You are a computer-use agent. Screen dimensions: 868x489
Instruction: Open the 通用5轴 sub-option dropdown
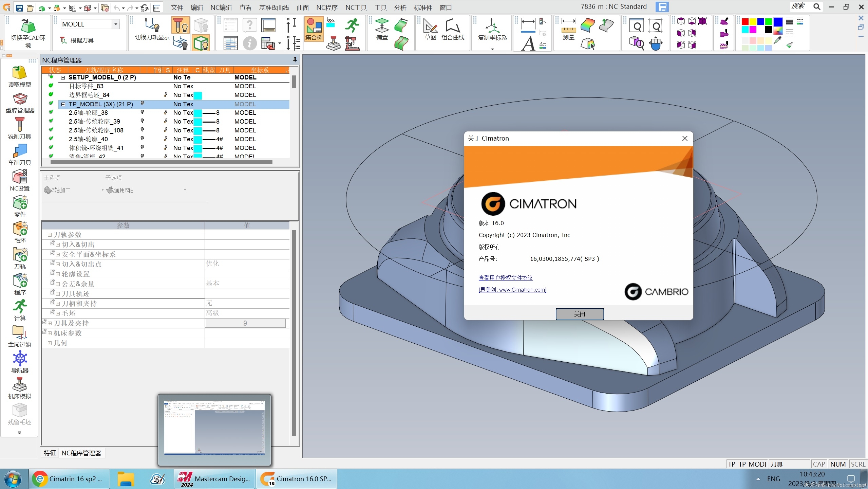185,190
